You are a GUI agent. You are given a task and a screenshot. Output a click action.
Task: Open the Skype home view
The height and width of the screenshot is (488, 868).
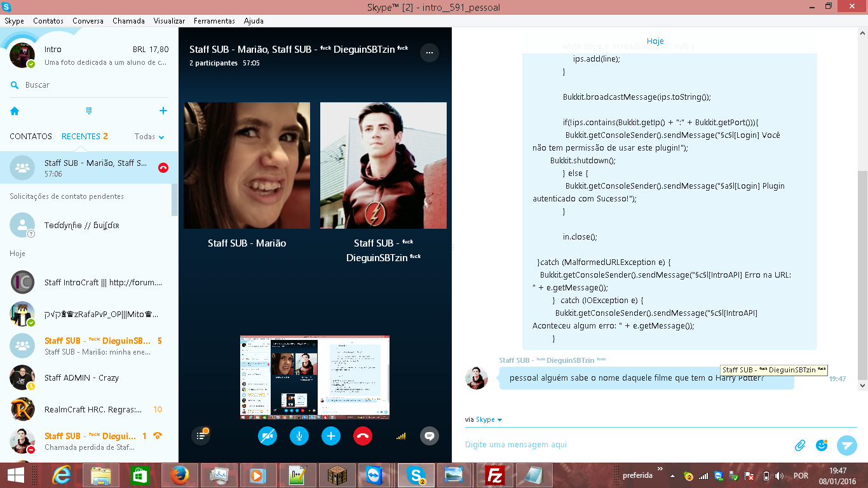pyautogui.click(x=15, y=111)
